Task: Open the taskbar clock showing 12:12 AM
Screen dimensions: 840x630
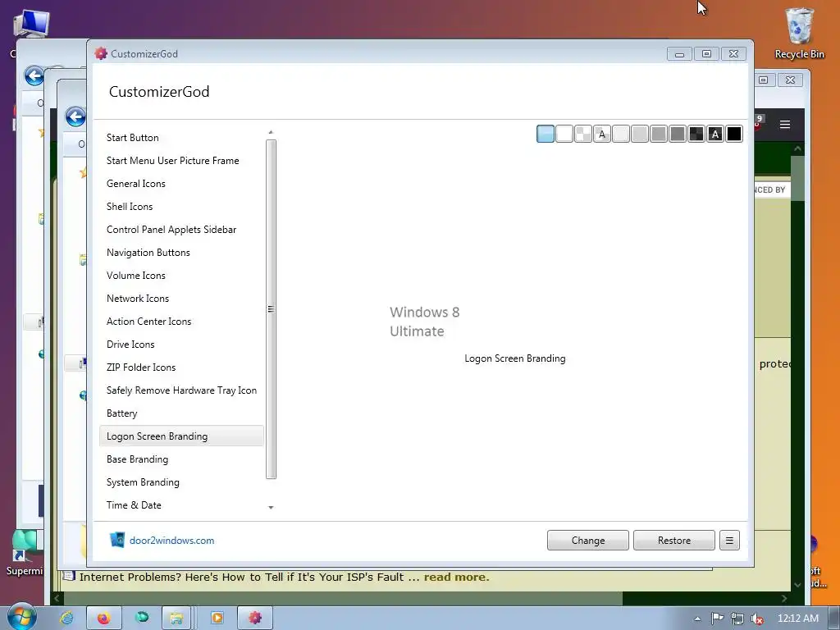Action: tap(797, 619)
